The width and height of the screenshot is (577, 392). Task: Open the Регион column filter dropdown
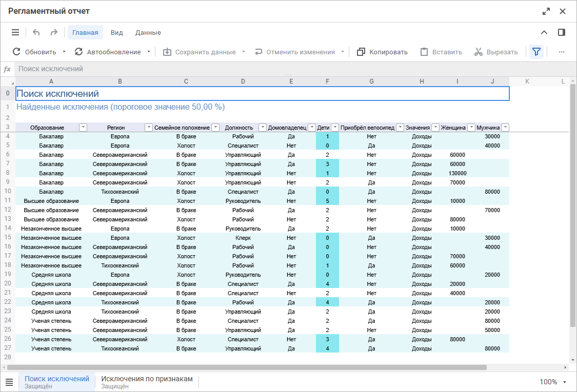pos(149,128)
